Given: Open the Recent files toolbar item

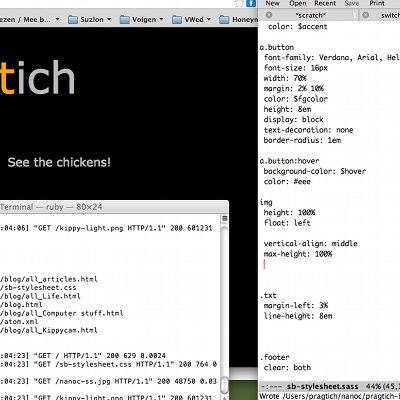Looking at the screenshot, I should coord(325,3).
